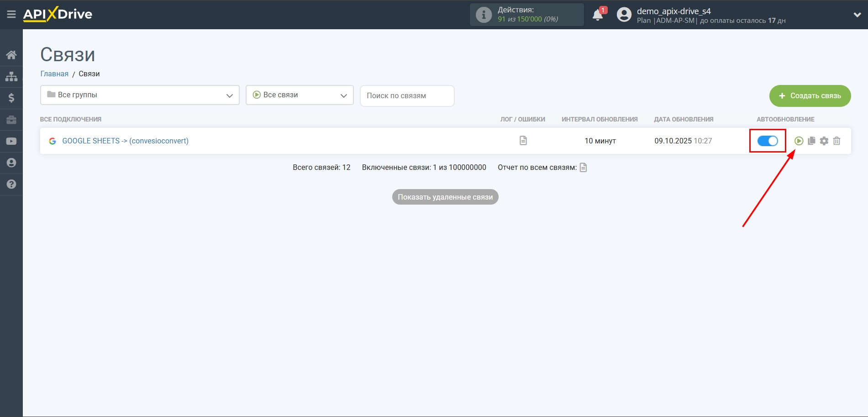Delete the Google Sheets connection
This screenshot has width=868, height=417.
(836, 141)
